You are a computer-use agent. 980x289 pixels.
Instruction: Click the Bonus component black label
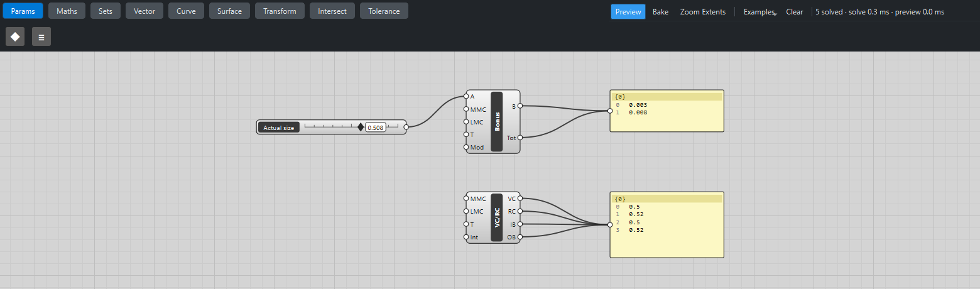(497, 121)
